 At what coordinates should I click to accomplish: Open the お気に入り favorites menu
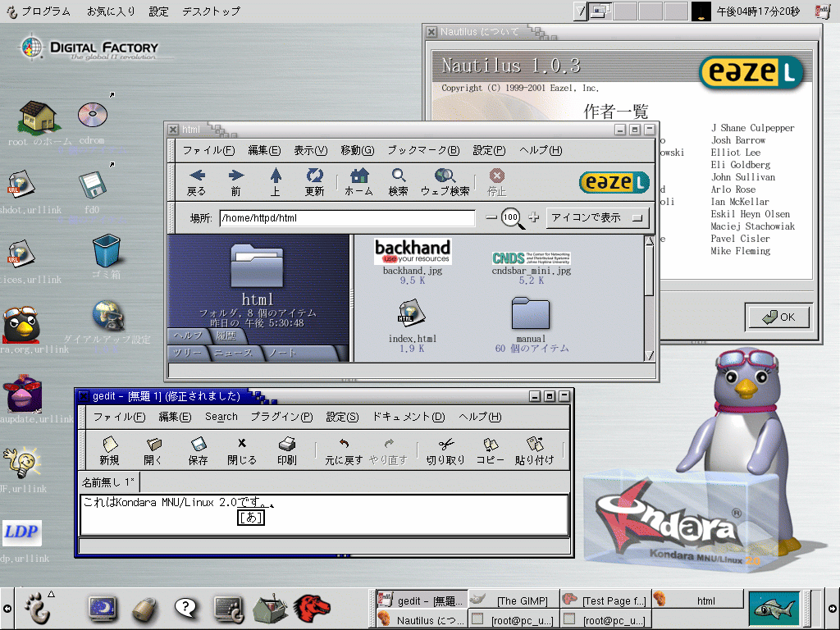[111, 11]
